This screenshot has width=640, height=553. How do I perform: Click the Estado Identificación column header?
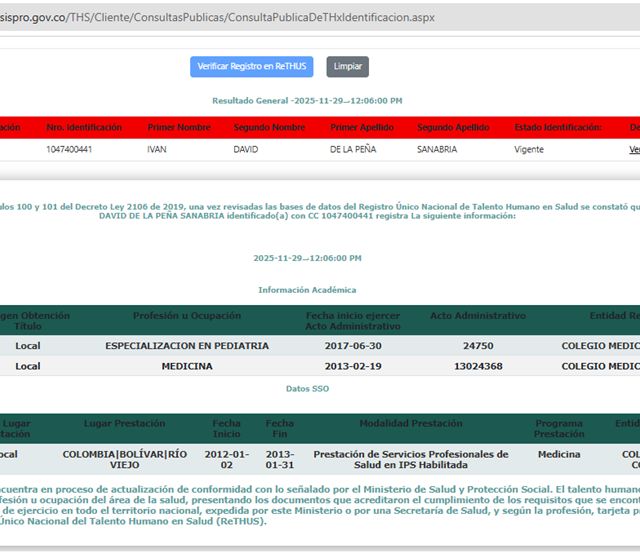(558, 127)
